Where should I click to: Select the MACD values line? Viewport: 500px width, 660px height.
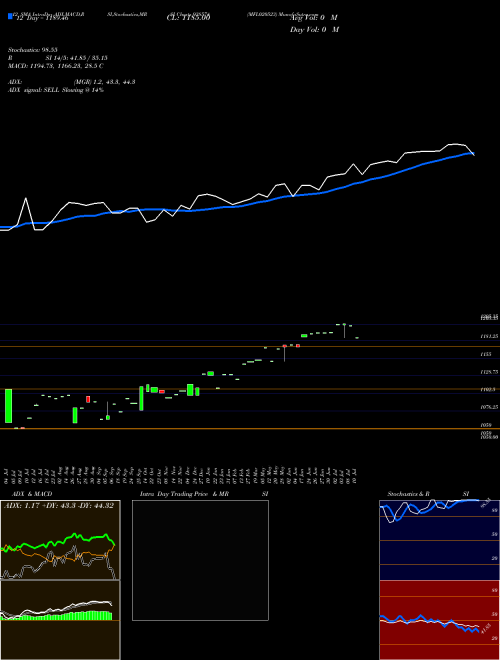pyautogui.click(x=56, y=66)
